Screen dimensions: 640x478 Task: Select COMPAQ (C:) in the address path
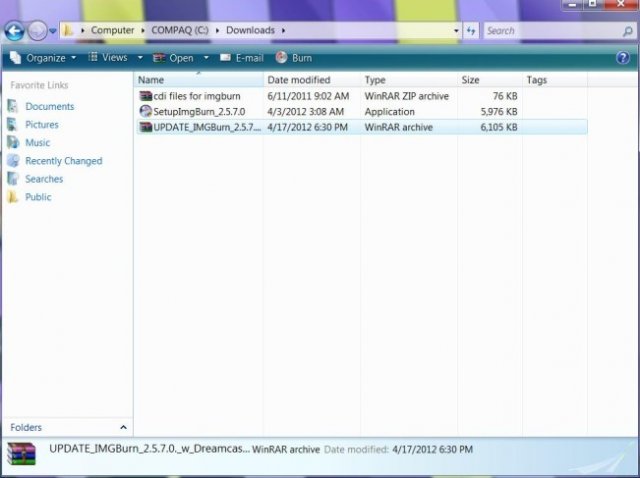pyautogui.click(x=180, y=30)
